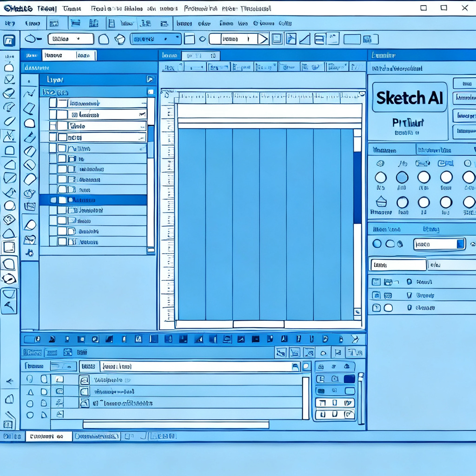Tick the first checkbox of the topmost layer row
This screenshot has height=476, width=476.
click(53, 103)
